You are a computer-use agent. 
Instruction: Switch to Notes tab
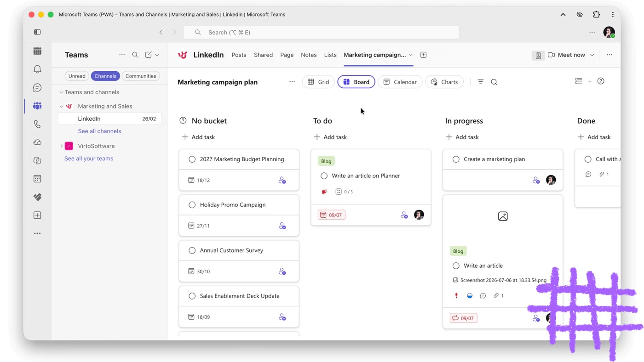[x=309, y=55]
